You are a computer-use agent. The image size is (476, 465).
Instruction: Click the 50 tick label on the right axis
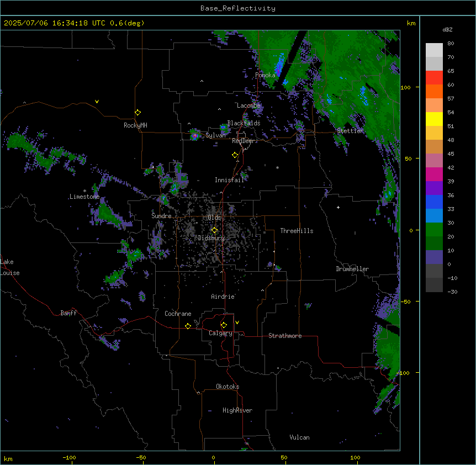(408, 158)
